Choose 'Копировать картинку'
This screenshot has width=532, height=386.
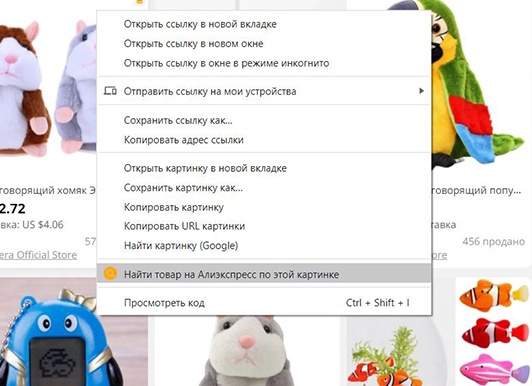(264, 207)
